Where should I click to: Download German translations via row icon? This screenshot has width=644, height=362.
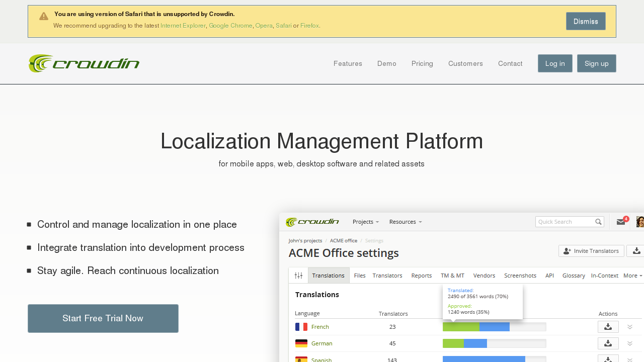[x=608, y=343]
